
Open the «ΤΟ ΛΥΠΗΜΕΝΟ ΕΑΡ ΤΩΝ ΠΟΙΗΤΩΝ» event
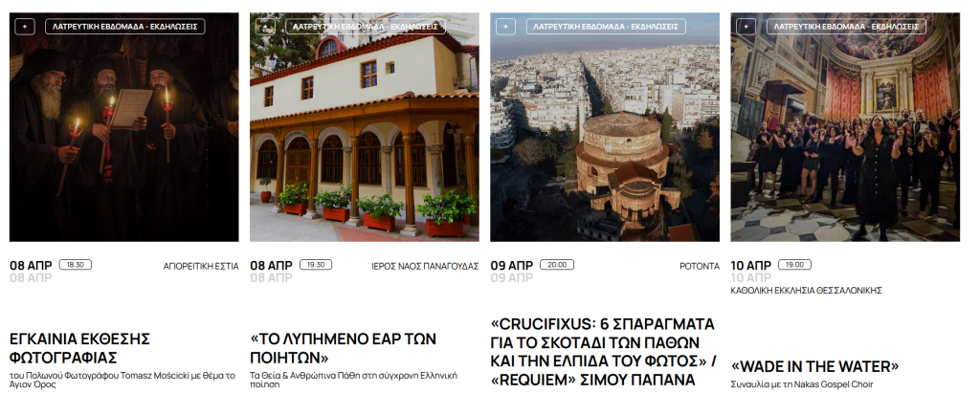click(343, 348)
